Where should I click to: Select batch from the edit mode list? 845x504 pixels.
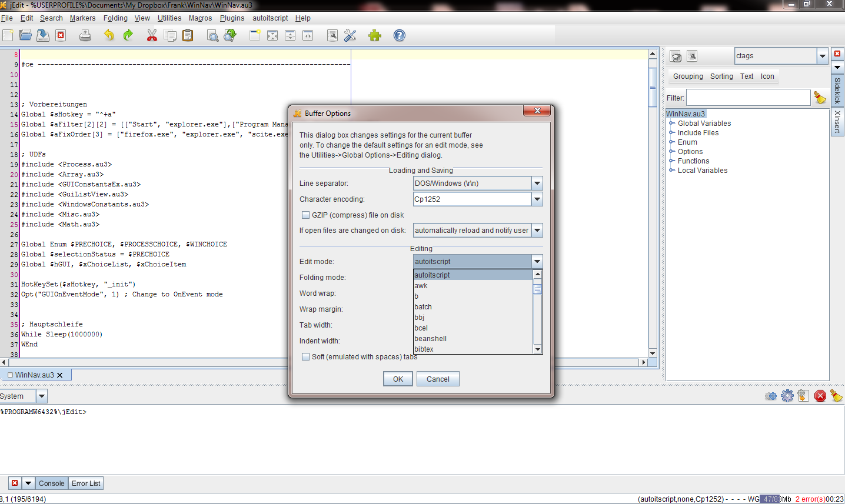tap(423, 307)
